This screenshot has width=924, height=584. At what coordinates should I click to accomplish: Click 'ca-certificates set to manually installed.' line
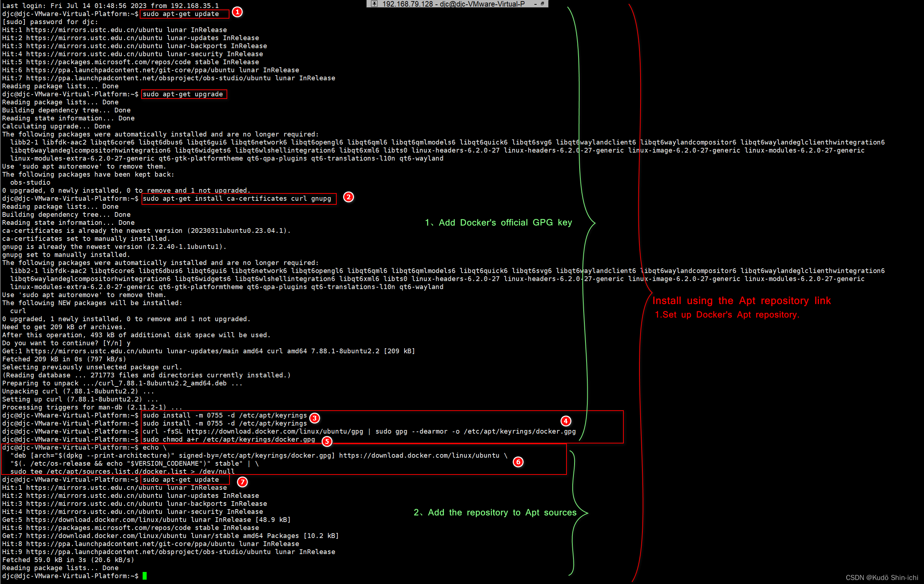[86, 239]
